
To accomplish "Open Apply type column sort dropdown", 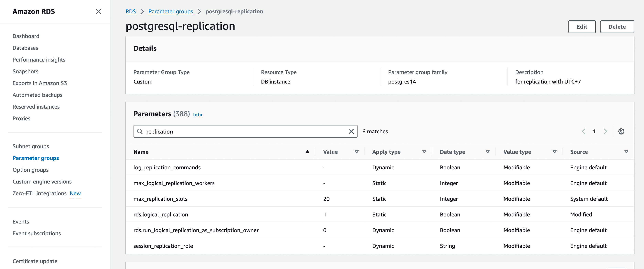I will pos(424,152).
